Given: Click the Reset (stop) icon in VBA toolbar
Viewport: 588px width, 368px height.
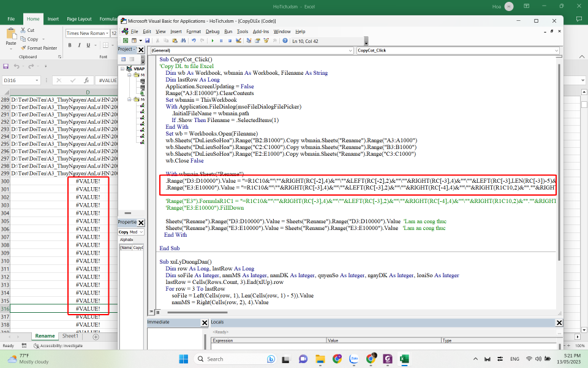Looking at the screenshot, I should 230,41.
